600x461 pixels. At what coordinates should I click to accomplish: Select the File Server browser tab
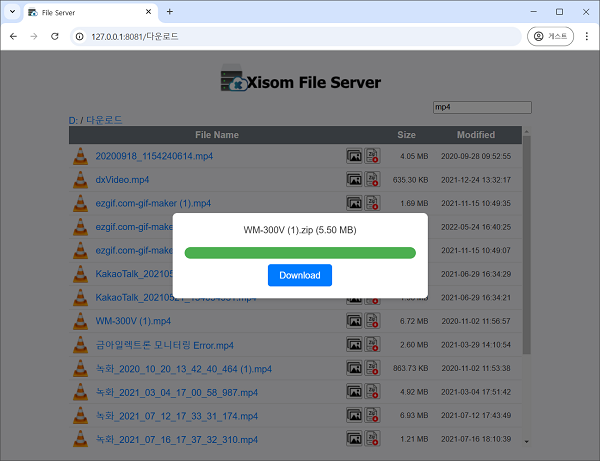[91, 12]
